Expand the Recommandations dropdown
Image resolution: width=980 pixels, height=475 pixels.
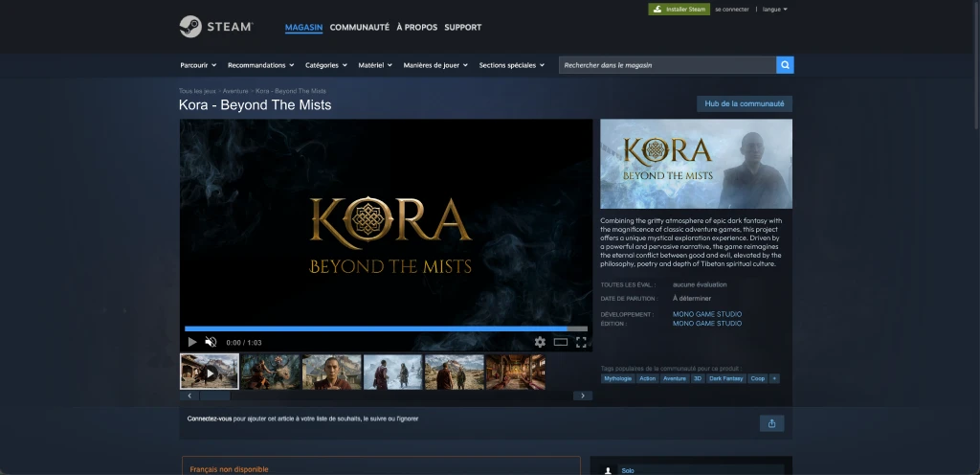pyautogui.click(x=260, y=65)
